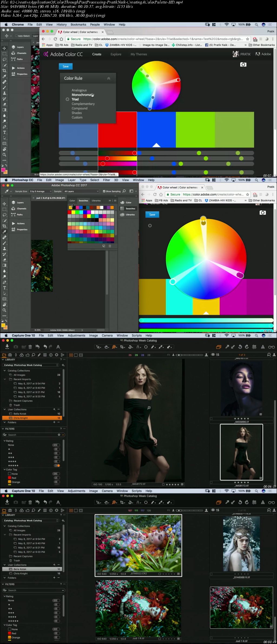Click yellow foreground color swatch in Photoshop CC 2017
The height and width of the screenshot is (644, 277).
3,325
